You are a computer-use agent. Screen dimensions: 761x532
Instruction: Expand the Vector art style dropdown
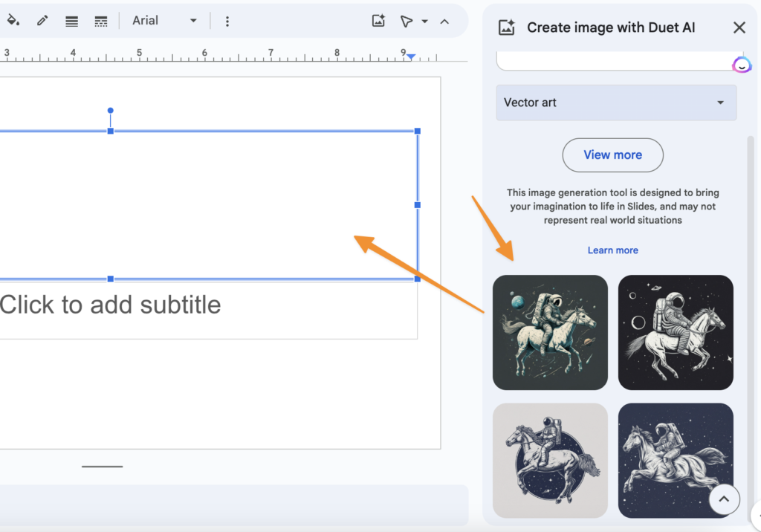(x=616, y=103)
